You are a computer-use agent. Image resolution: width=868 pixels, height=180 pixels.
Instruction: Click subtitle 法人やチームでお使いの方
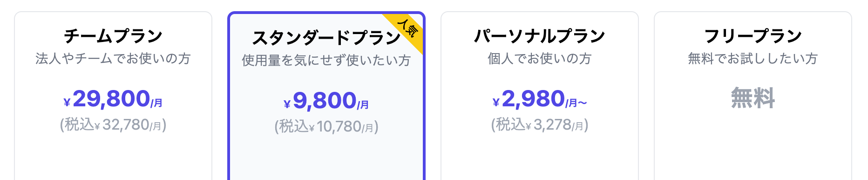[x=113, y=59]
